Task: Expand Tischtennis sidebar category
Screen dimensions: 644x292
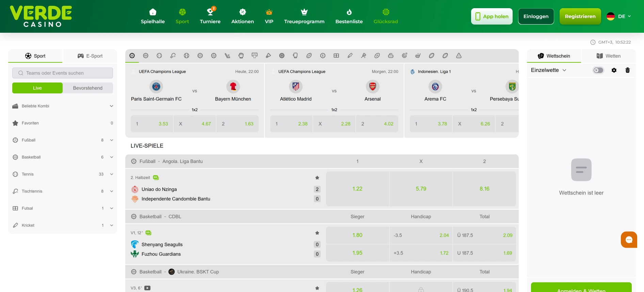Action: [63, 191]
